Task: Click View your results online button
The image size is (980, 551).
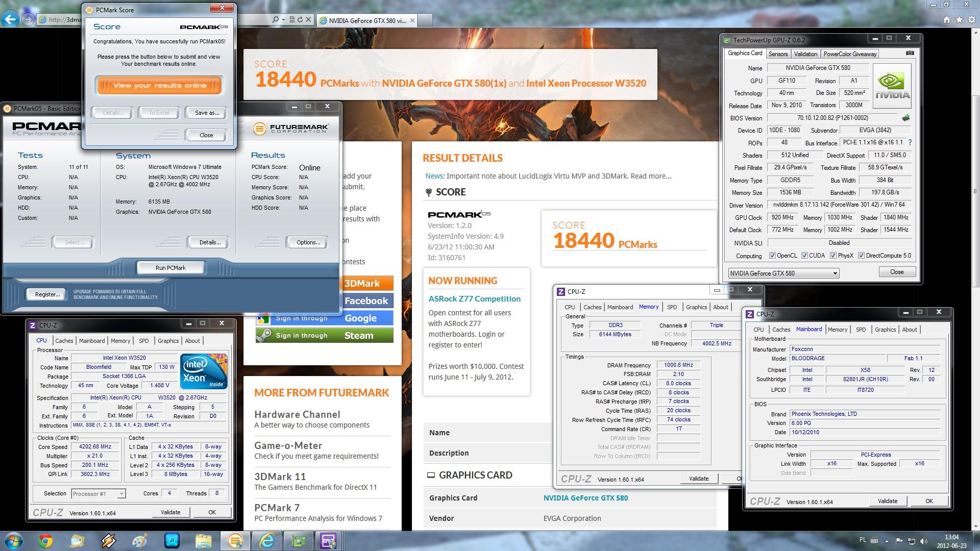Action: (x=159, y=85)
